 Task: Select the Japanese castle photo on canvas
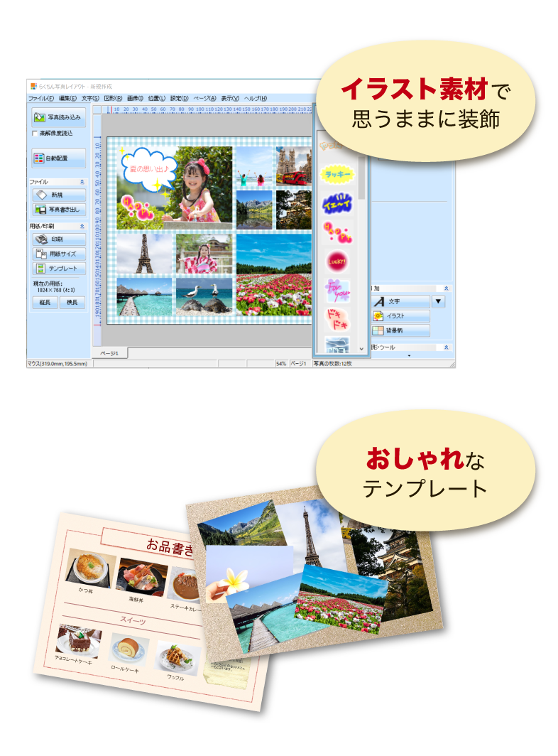click(x=294, y=210)
